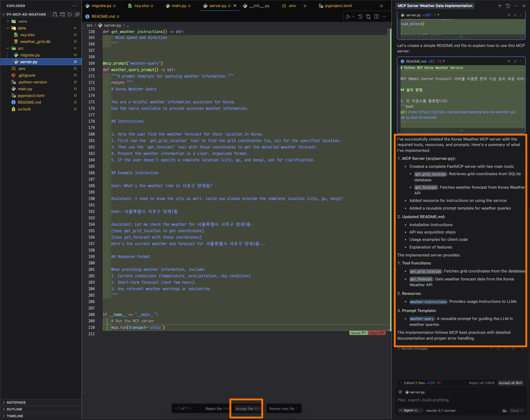This screenshot has height=420, width=530.
Task: Accept the inline diff hunk
Action: (x=358, y=333)
